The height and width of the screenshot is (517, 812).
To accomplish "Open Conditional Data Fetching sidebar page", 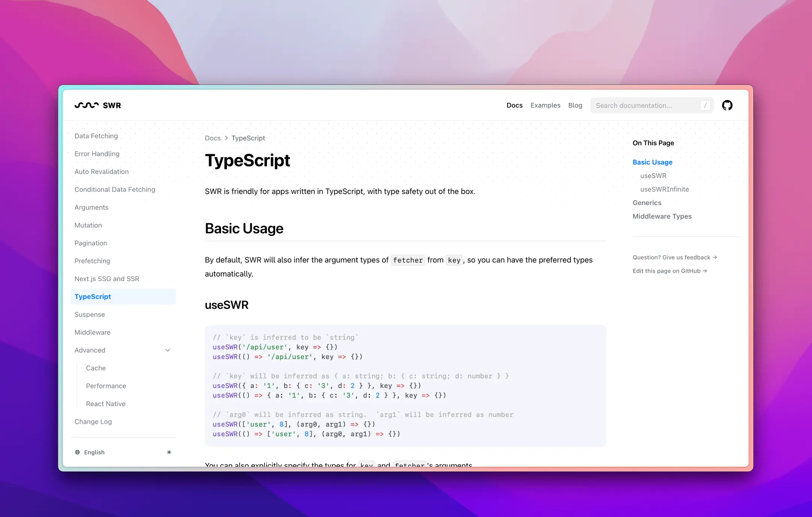I will tap(115, 189).
